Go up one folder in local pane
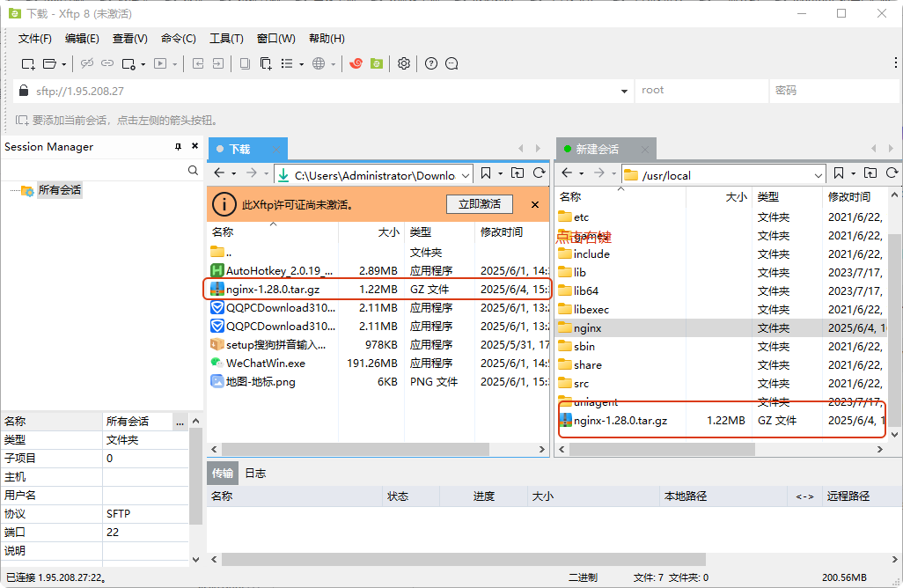903x588 pixels. pyautogui.click(x=518, y=173)
